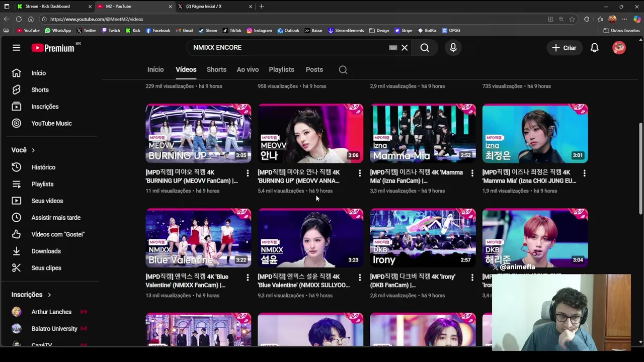Open the account avatar menu

[x=619, y=48]
